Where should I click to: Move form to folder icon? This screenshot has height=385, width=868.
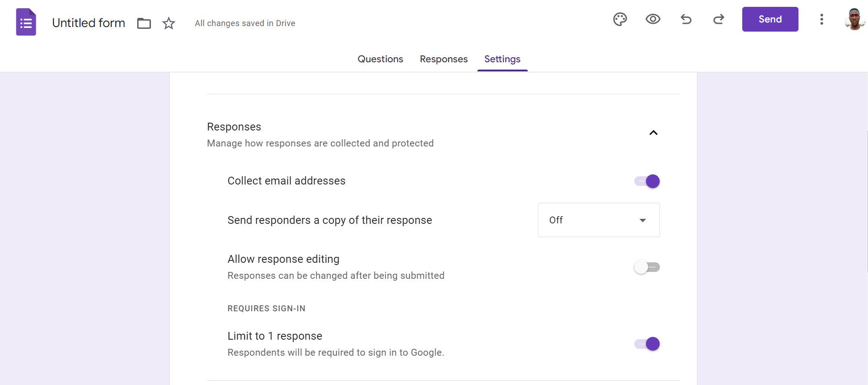click(144, 23)
